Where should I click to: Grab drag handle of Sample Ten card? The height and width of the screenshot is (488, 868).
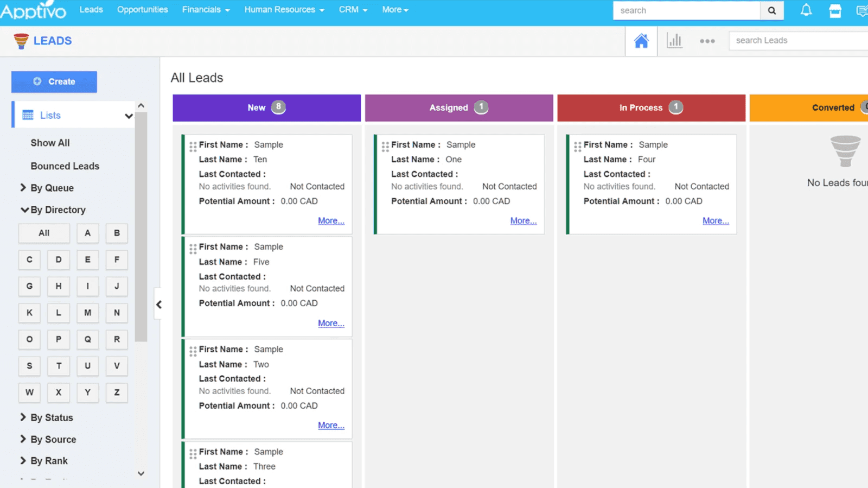[193, 147]
